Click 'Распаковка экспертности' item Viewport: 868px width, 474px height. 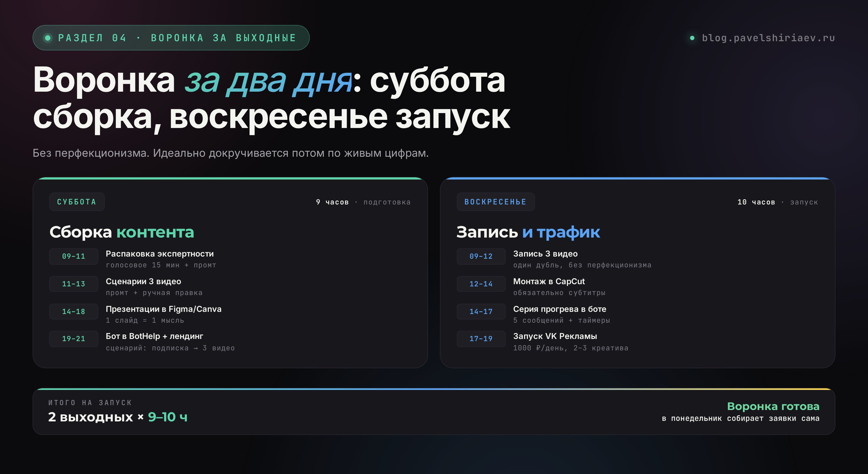160,254
